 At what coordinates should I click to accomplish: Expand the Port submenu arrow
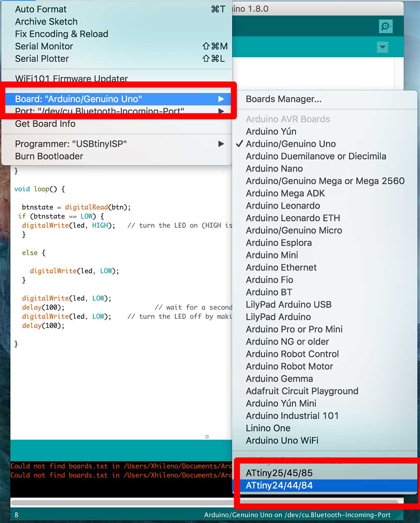(x=221, y=111)
